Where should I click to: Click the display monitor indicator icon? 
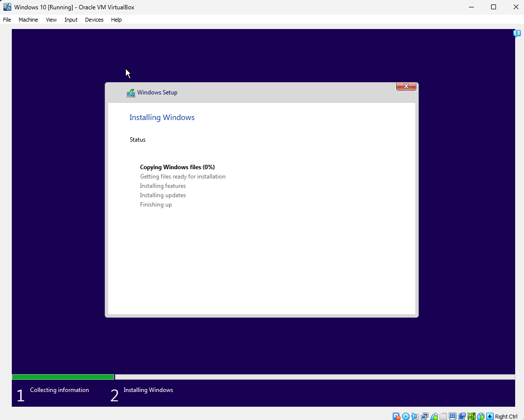453,417
